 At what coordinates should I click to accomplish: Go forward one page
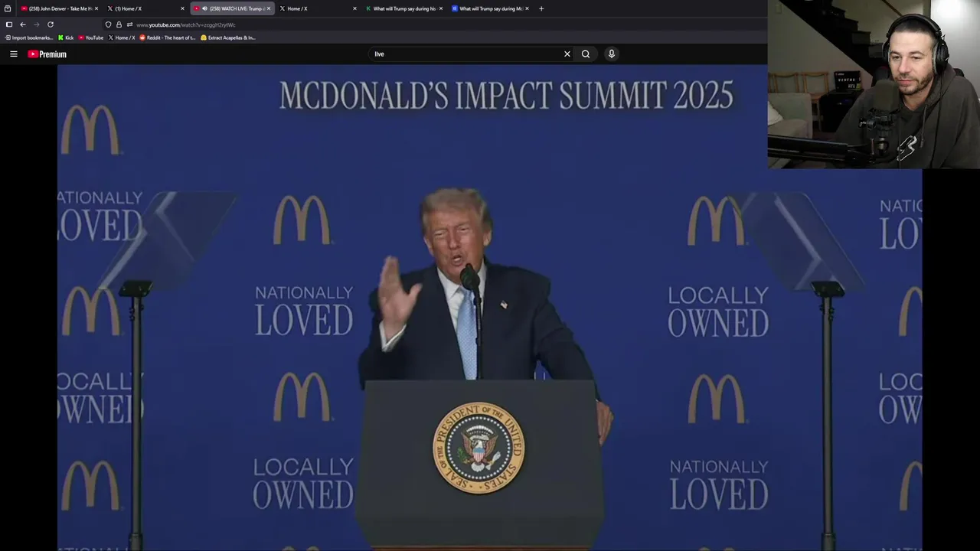point(36,24)
